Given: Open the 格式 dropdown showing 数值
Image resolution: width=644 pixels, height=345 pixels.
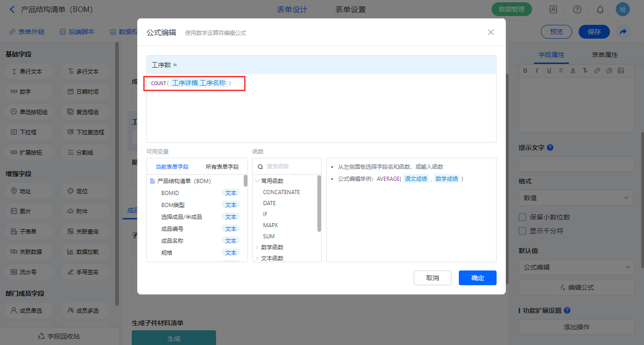Looking at the screenshot, I should pos(576,198).
